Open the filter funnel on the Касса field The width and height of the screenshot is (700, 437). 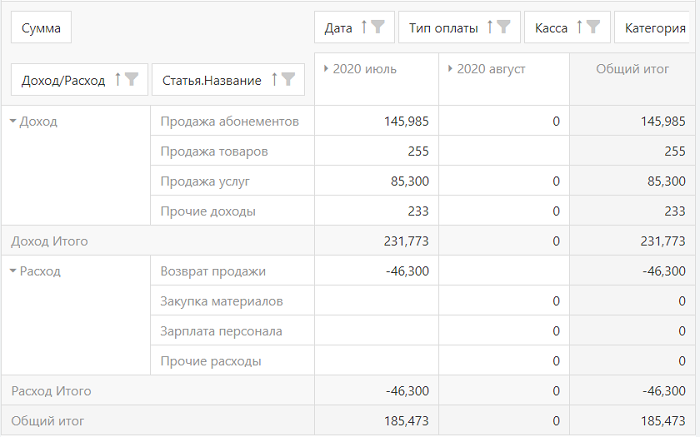pos(593,27)
